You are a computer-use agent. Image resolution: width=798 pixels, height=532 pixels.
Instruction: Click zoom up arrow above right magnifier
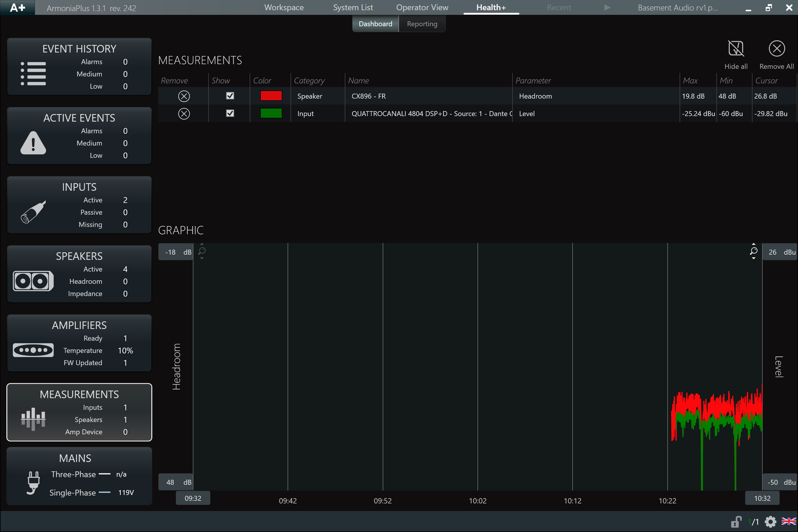(754, 244)
